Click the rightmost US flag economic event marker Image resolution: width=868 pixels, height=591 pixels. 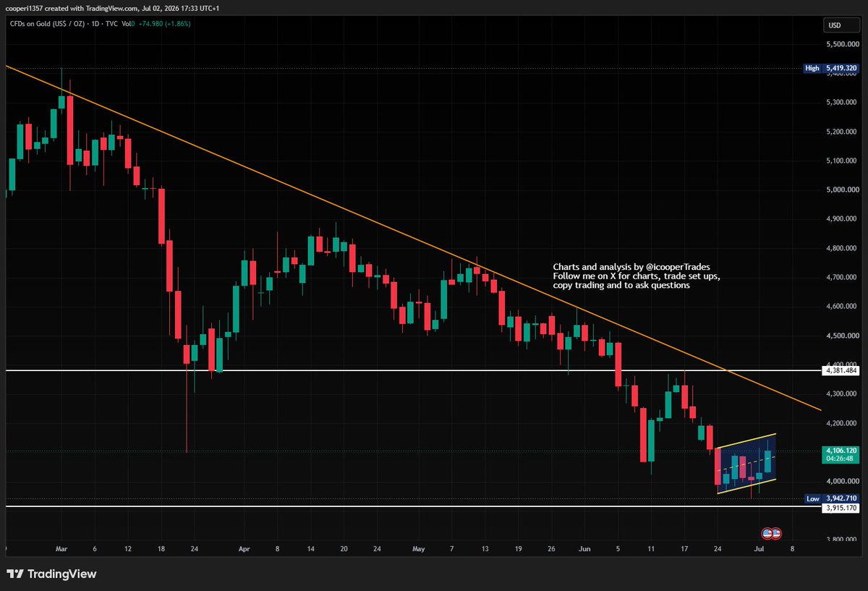coord(776,534)
